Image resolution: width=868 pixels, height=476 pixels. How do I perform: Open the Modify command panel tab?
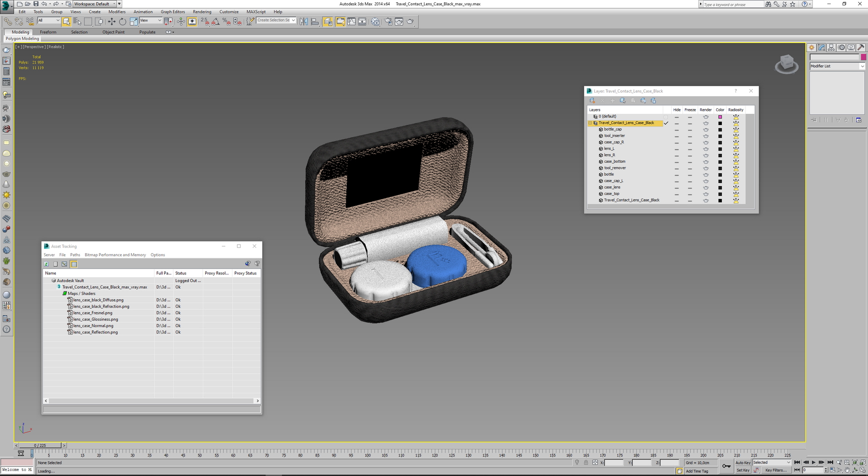821,47
